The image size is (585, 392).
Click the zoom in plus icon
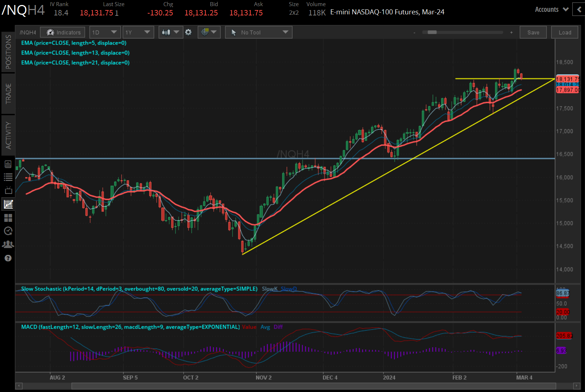(511, 33)
